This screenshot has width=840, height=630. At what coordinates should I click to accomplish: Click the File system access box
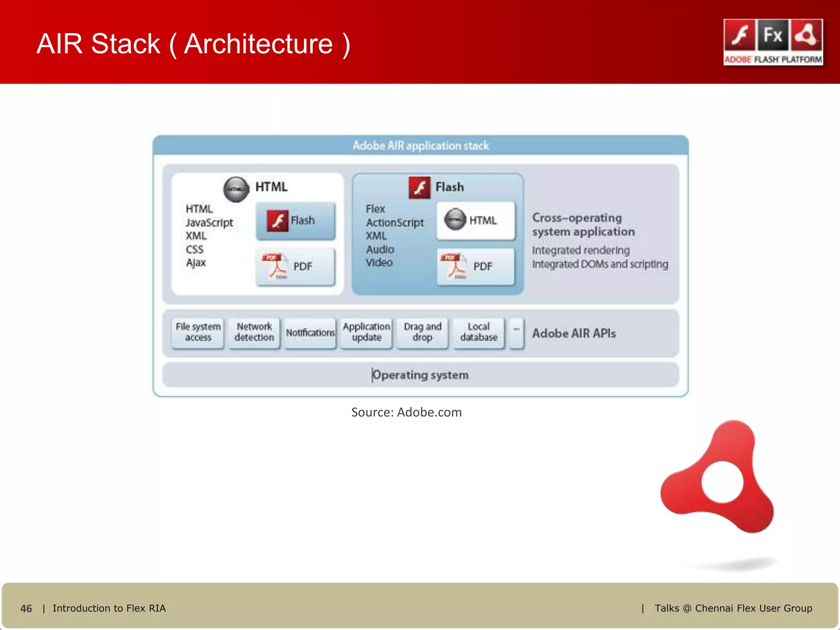tap(198, 332)
